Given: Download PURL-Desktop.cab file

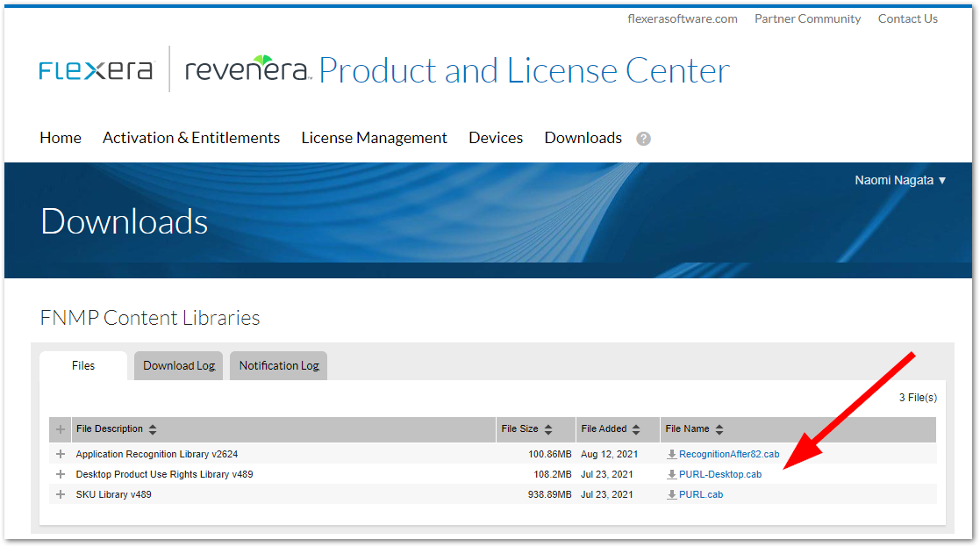Looking at the screenshot, I should point(720,474).
